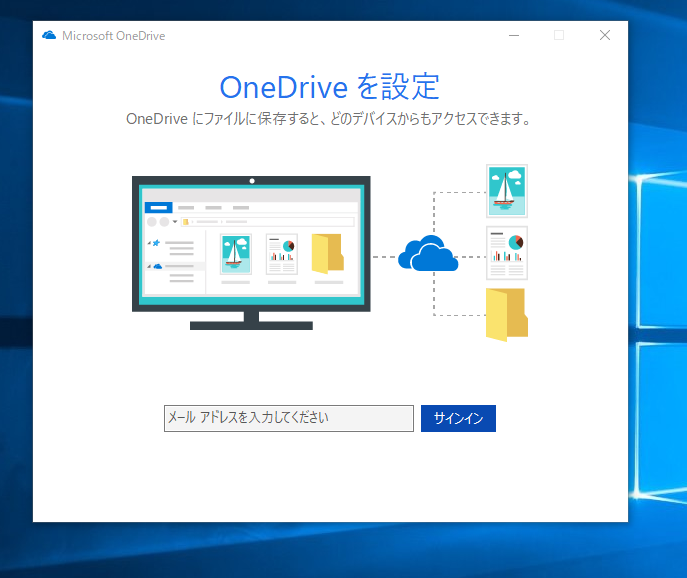Click the maximize button of OneDrive window
The height and width of the screenshot is (578, 687).
tap(559, 35)
